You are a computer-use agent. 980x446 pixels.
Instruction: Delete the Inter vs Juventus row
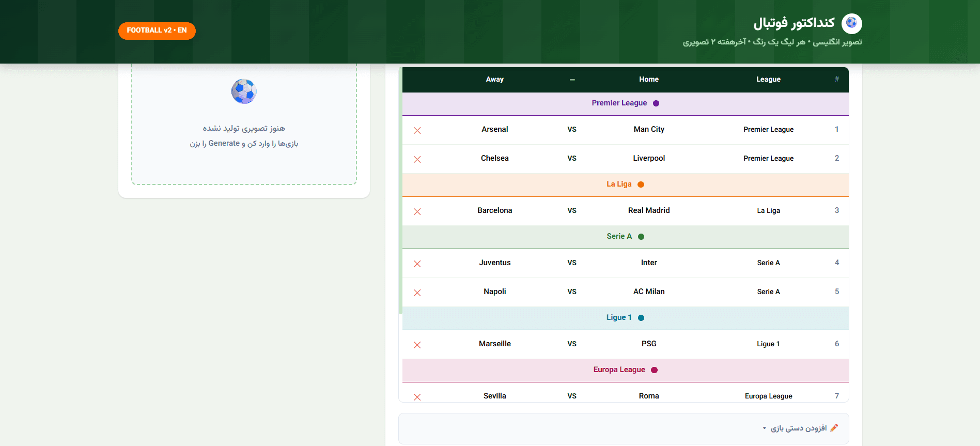[417, 264]
